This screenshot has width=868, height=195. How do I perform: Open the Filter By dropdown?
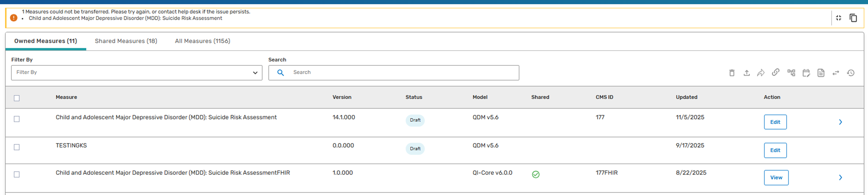click(x=137, y=73)
